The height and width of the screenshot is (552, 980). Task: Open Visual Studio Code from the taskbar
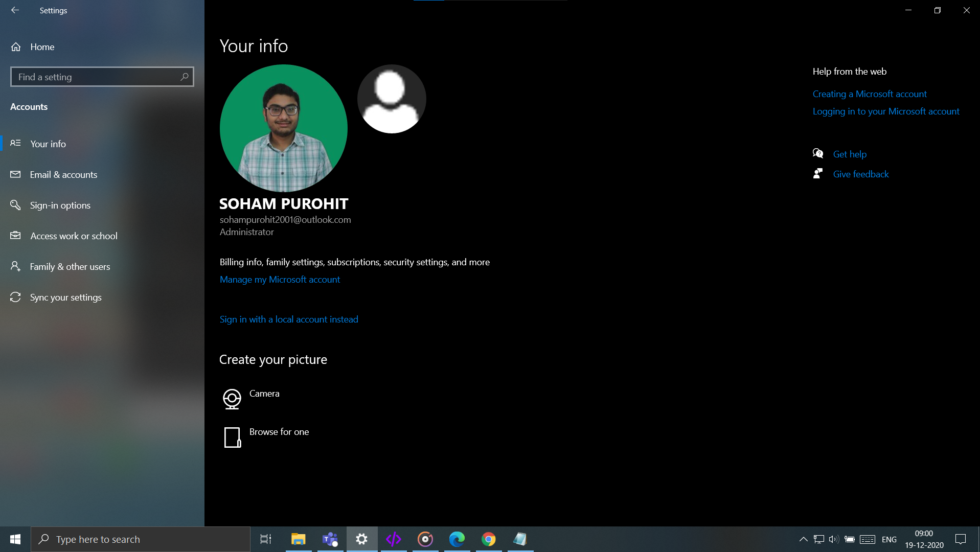click(393, 539)
